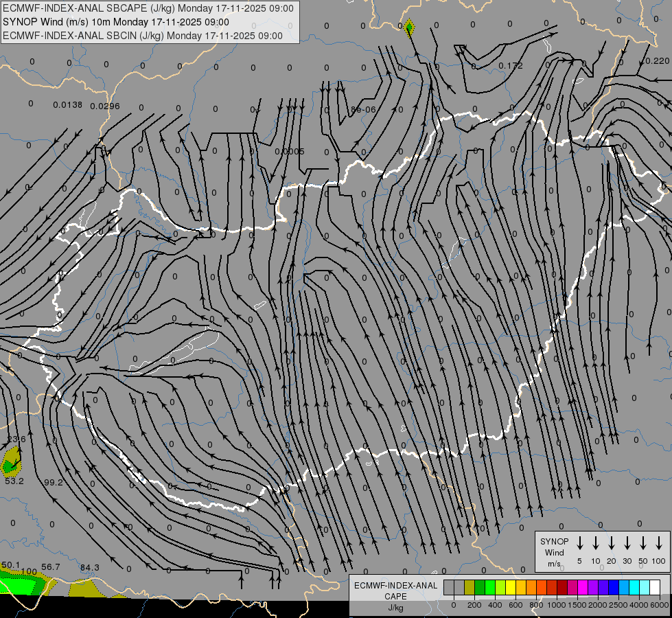Pick the pure yellow swatch in CAPE colorbar

click(511, 587)
